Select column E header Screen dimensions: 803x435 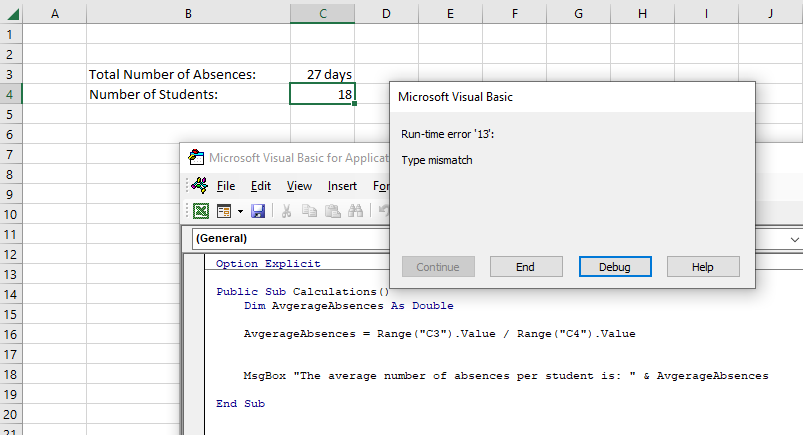(x=451, y=14)
